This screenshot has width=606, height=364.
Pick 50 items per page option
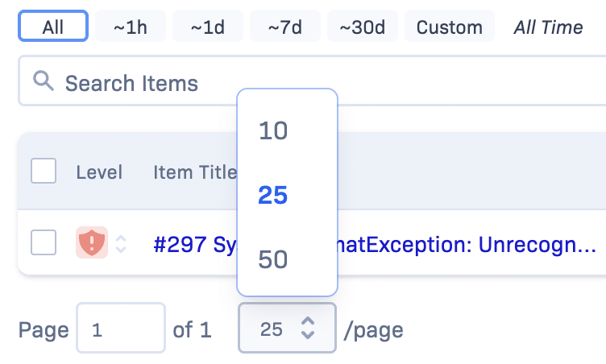point(273,260)
